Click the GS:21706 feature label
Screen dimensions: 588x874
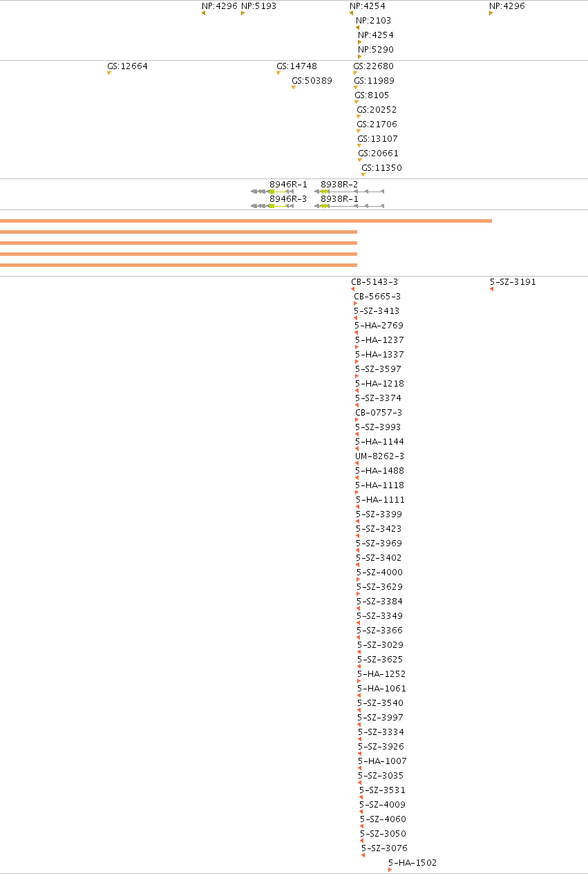377,125
